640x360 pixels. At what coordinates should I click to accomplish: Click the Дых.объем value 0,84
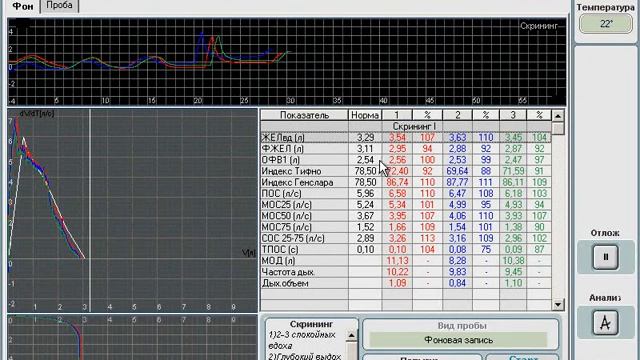pos(457,283)
